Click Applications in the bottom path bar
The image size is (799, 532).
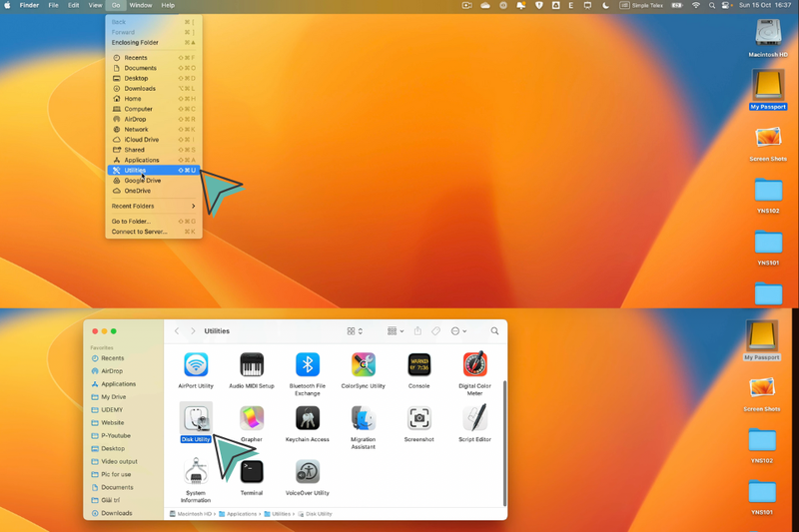tap(242, 514)
